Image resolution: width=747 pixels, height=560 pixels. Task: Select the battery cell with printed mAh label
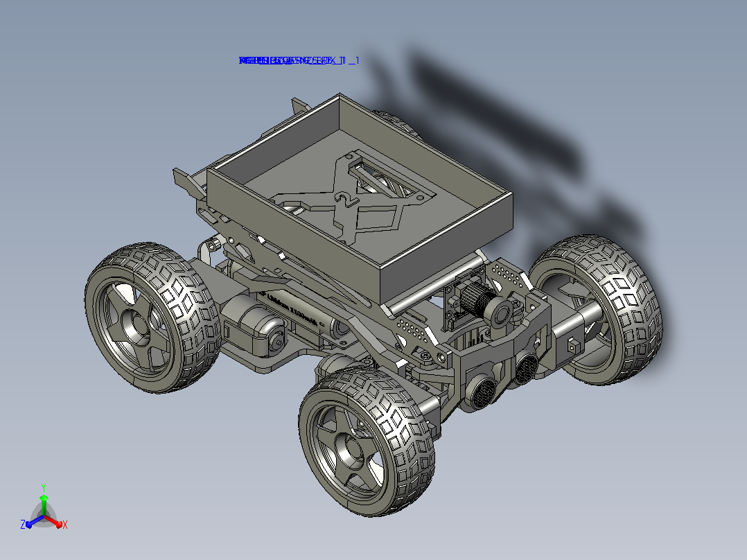click(305, 315)
